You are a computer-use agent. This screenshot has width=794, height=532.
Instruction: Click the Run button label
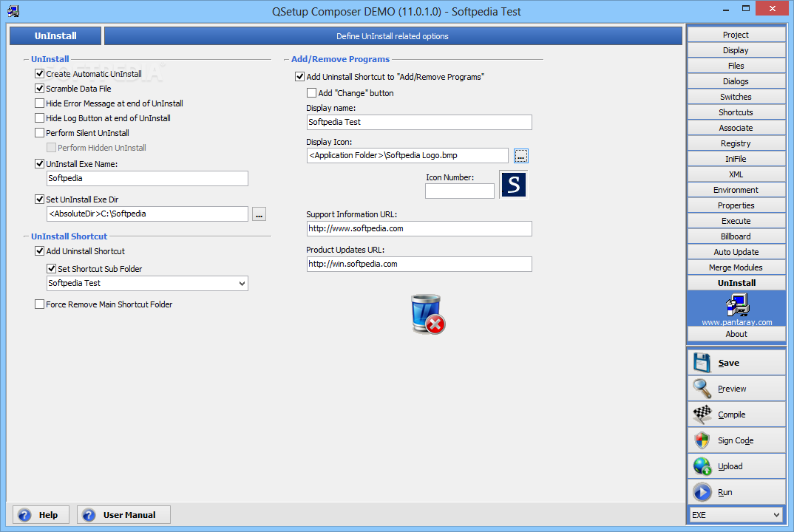(725, 492)
